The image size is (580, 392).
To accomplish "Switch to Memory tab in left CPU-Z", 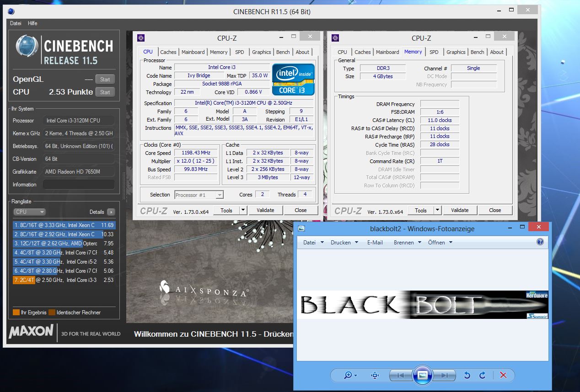I will pos(219,52).
